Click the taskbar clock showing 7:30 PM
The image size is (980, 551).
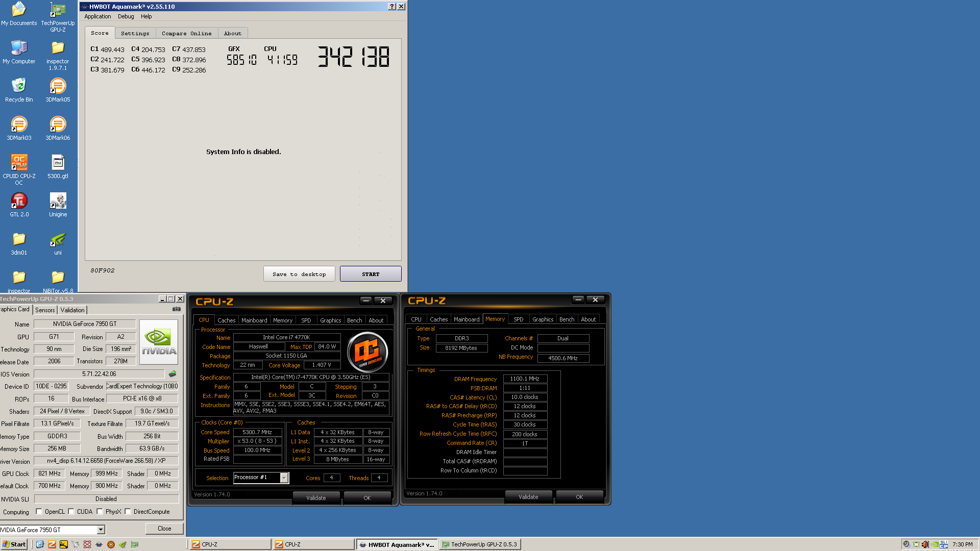(963, 544)
